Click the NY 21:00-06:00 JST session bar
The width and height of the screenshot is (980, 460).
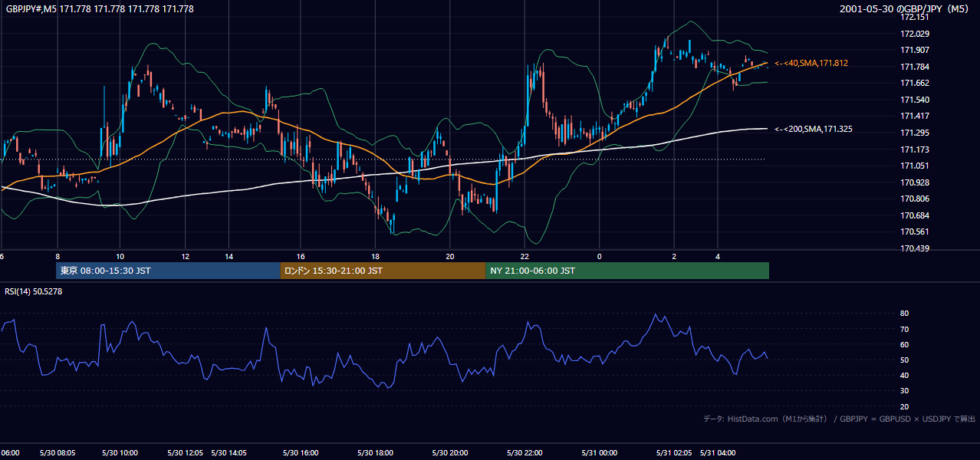627,271
